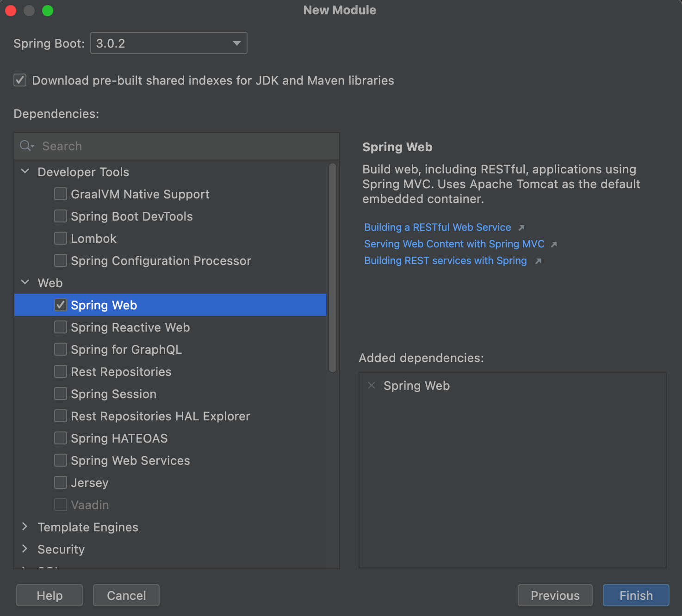Enable Spring Session dependency
The width and height of the screenshot is (682, 616).
pos(61,394)
